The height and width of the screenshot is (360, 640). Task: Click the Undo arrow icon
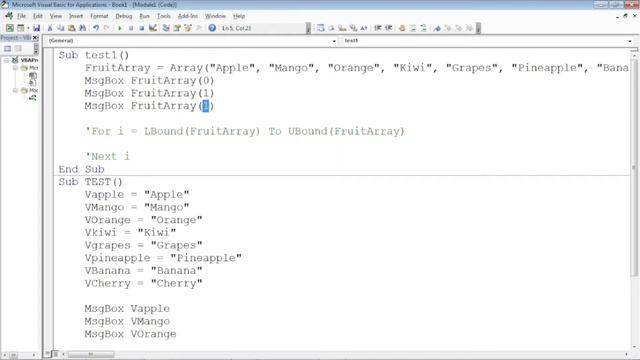coord(96,28)
